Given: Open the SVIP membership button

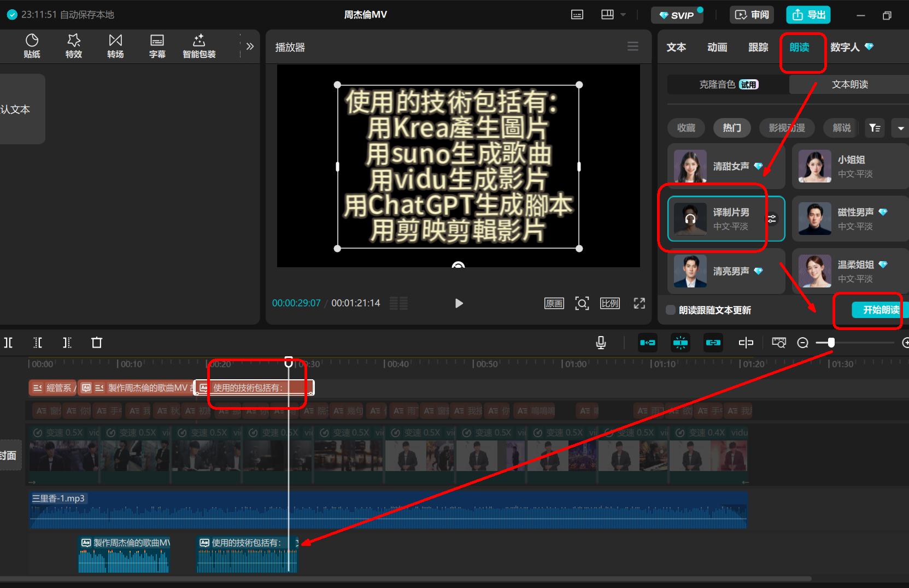Looking at the screenshot, I should pyautogui.click(x=677, y=15).
